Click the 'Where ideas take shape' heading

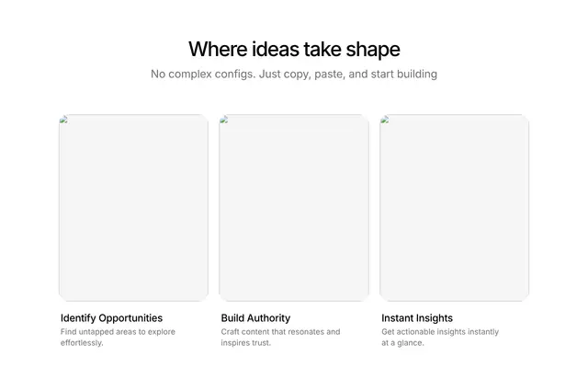click(294, 49)
